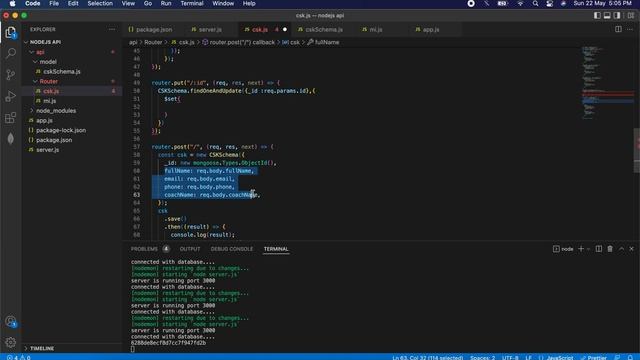Kill the terminal with trash icon

tap(610, 249)
